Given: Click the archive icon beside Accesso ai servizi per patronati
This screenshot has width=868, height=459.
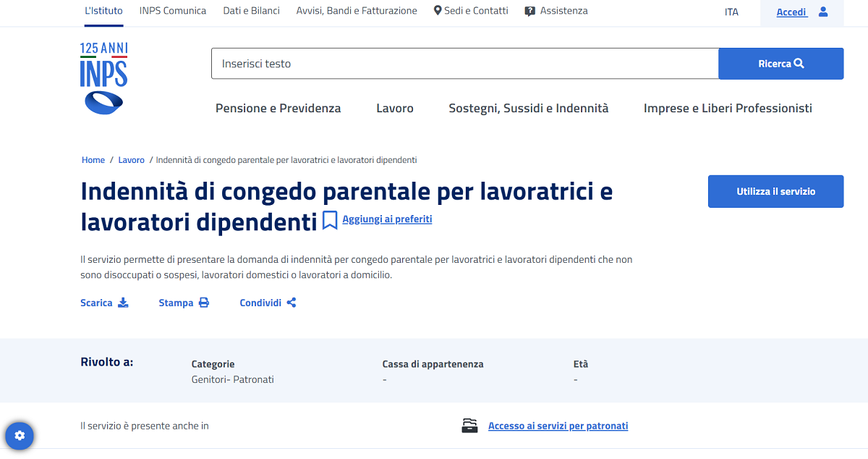Looking at the screenshot, I should tap(470, 426).
